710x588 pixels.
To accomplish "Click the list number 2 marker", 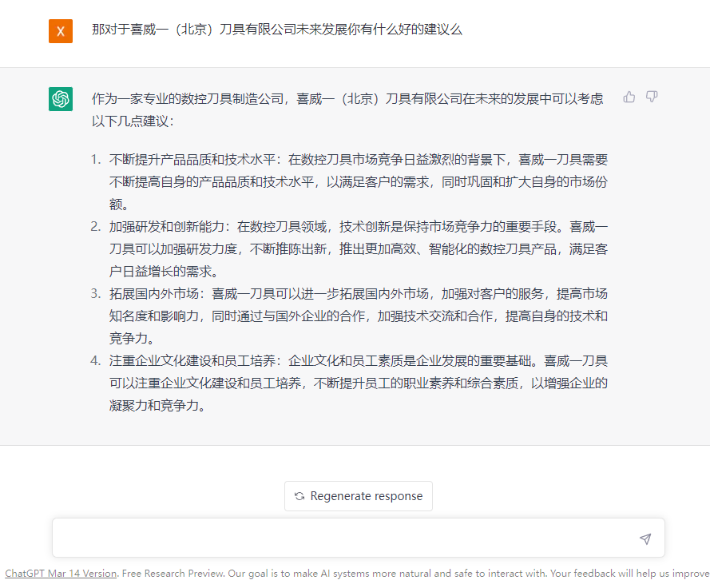I will point(95,227).
